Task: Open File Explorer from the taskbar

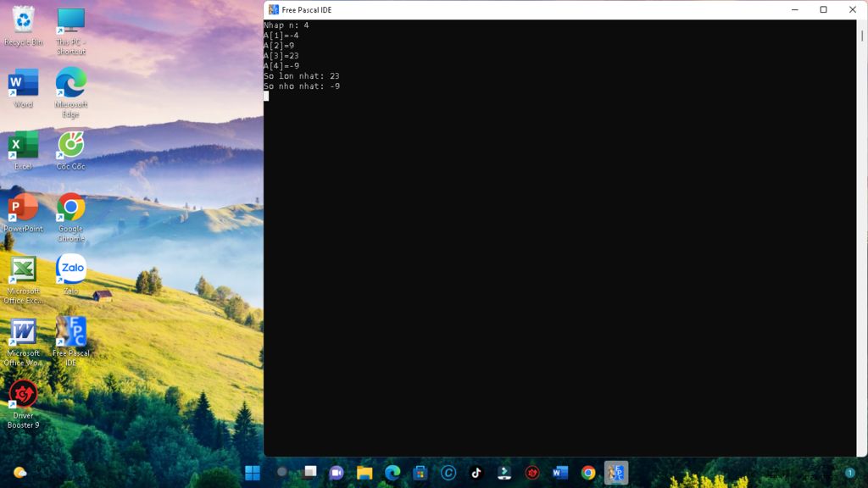Action: [x=364, y=473]
